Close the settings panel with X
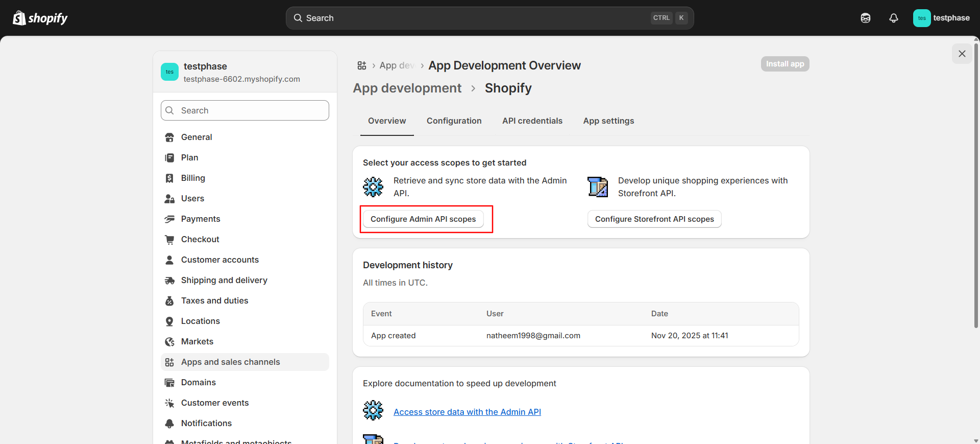Image resolution: width=980 pixels, height=444 pixels. (962, 54)
